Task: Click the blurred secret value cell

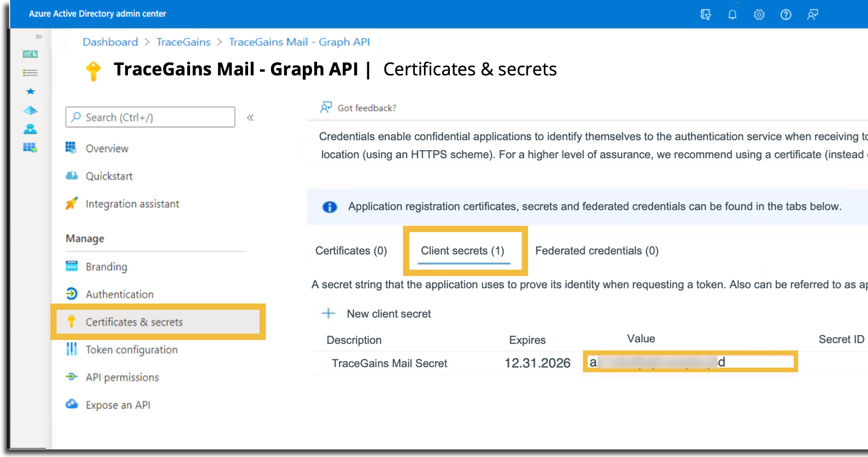Action: [x=690, y=362]
